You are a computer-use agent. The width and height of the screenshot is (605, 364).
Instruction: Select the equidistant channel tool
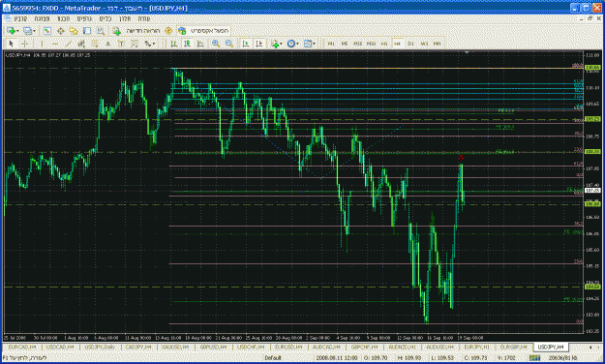tap(81, 44)
